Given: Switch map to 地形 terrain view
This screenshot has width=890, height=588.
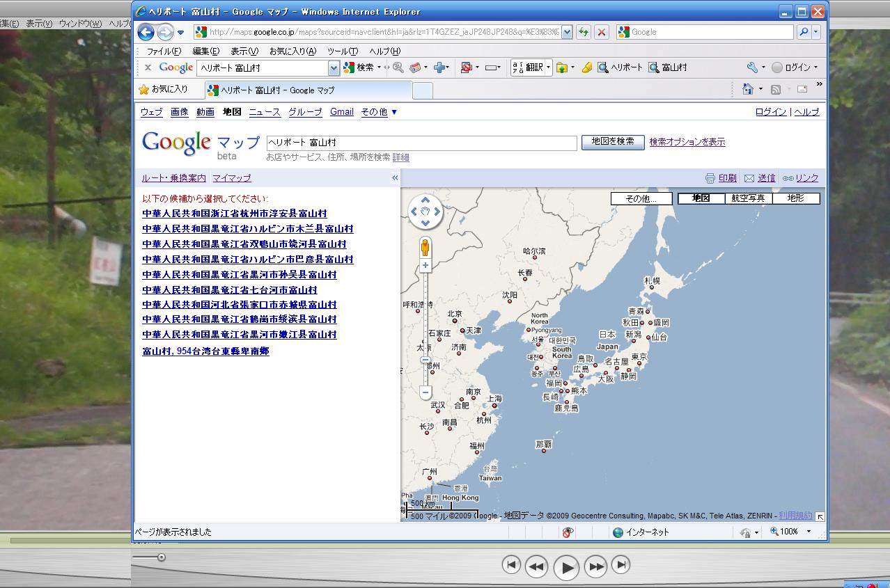Looking at the screenshot, I should coord(795,198).
